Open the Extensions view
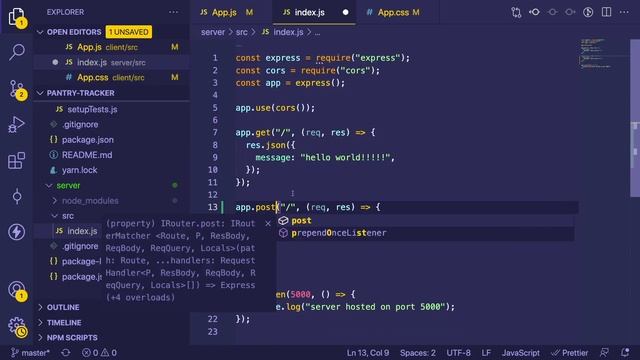640x360 pixels. pyautogui.click(x=17, y=160)
